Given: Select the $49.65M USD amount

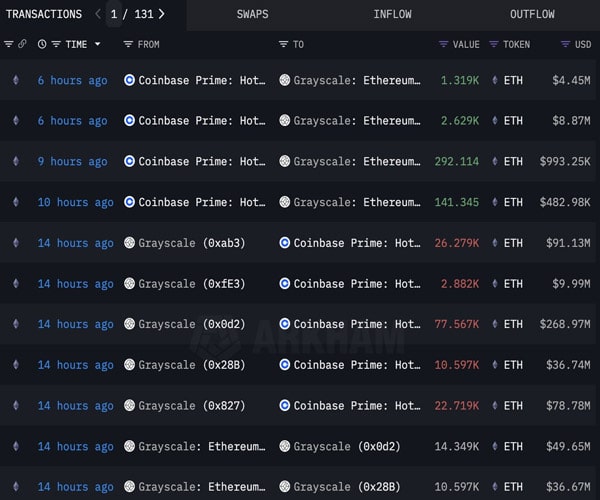Looking at the screenshot, I should [x=568, y=446].
